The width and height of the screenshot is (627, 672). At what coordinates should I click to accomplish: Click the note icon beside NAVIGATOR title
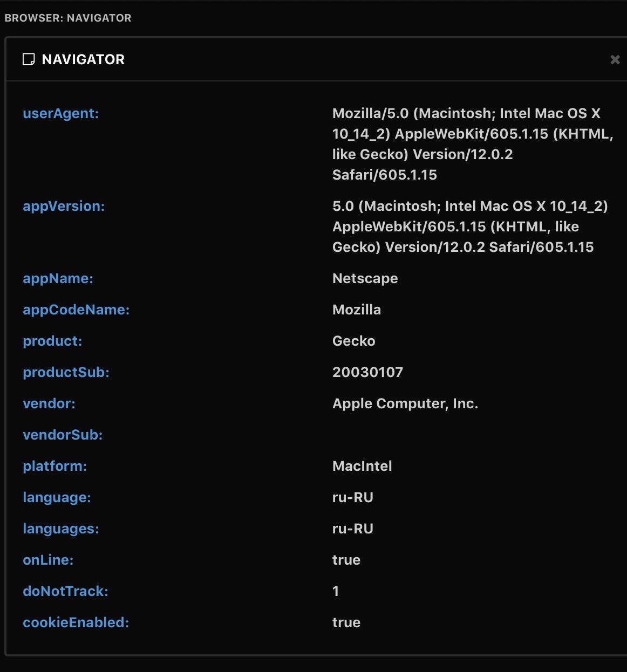(29, 59)
